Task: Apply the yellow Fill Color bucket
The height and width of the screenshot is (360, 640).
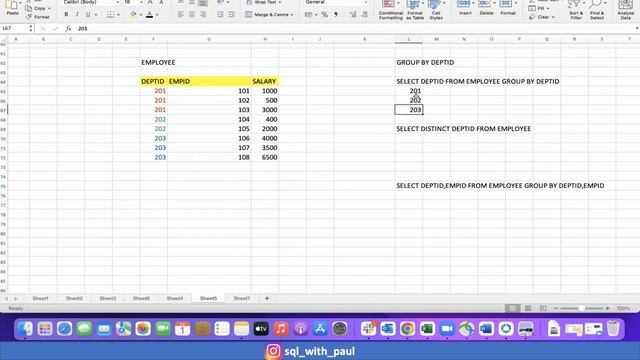Action: (x=133, y=15)
